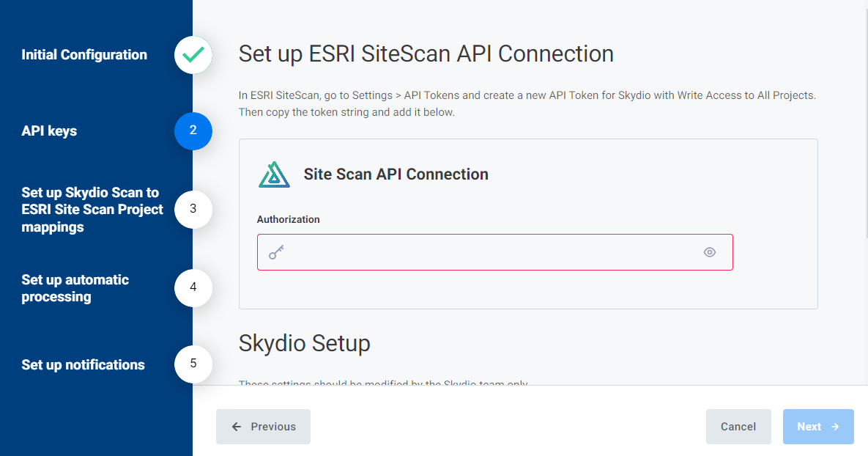Screen dimensions: 868x456
Task: Click the green checkmark step icon
Action: (x=193, y=55)
